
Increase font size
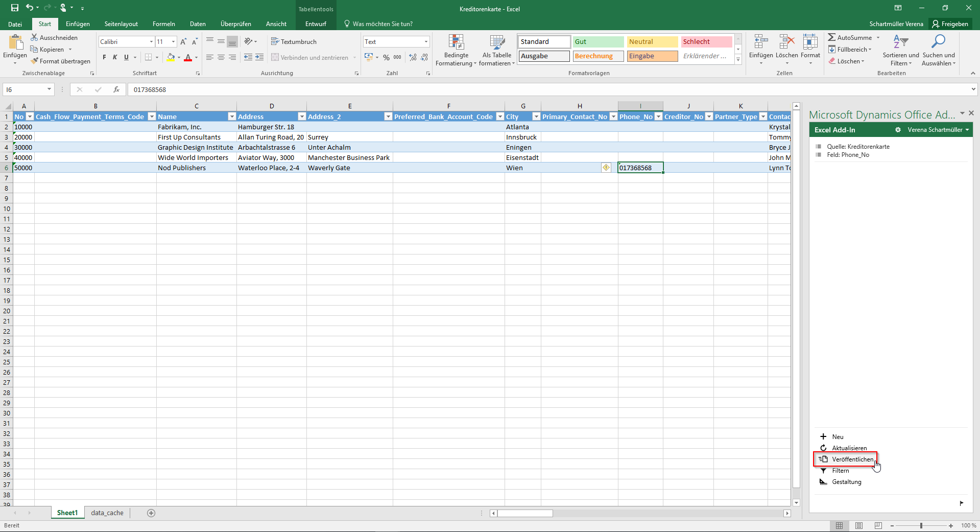click(183, 41)
